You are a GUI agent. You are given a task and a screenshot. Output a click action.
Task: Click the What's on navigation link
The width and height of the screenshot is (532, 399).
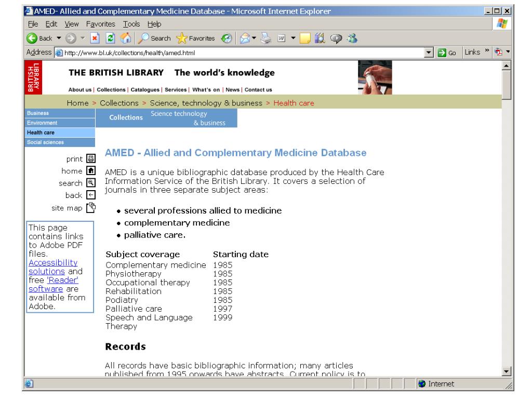(206, 90)
